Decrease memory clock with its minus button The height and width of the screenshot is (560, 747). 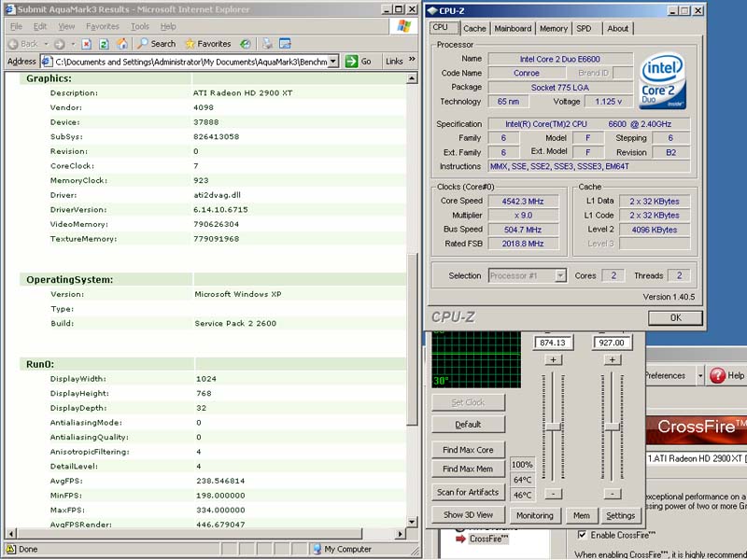click(613, 494)
